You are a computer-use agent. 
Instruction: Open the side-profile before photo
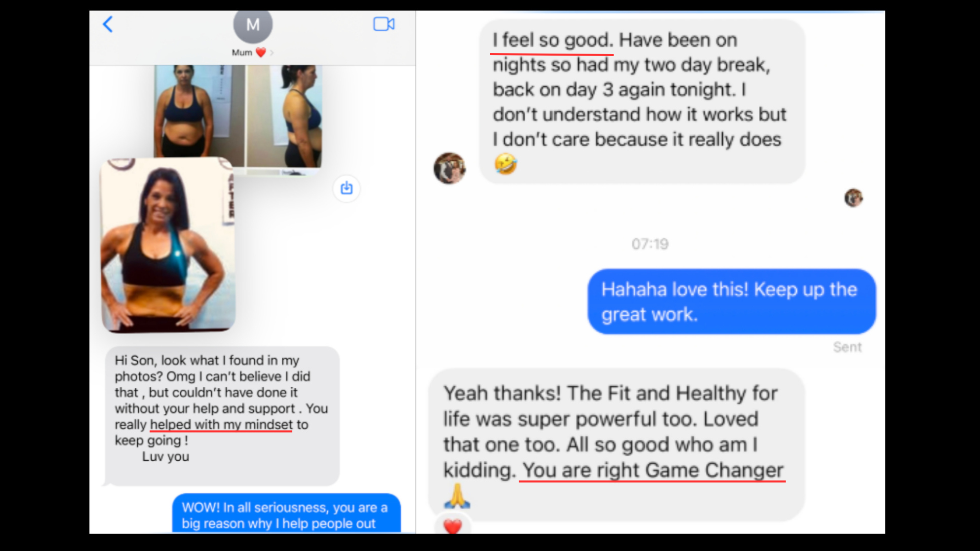click(x=284, y=116)
